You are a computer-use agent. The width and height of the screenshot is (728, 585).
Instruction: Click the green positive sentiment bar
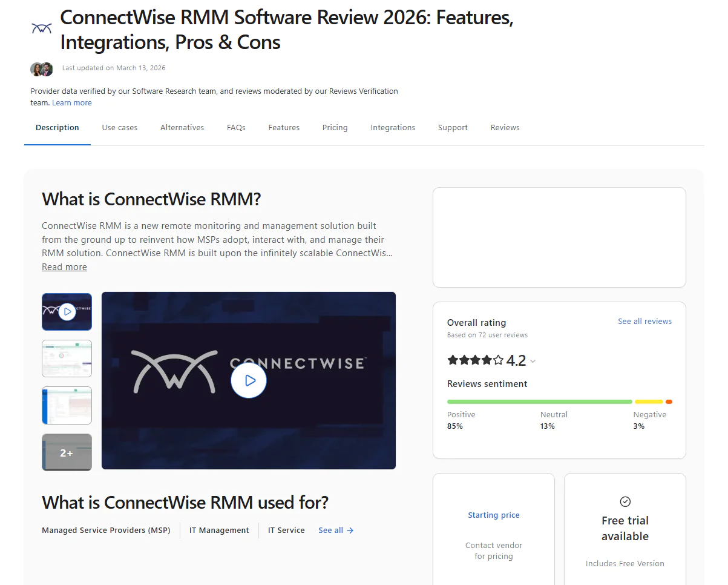[x=540, y=402]
